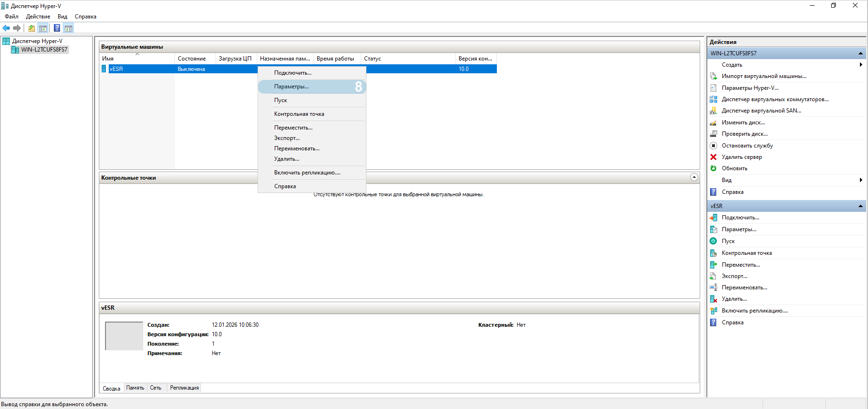Choose Контрольная точка in the context menu
The image size is (868, 409).
point(312,114)
